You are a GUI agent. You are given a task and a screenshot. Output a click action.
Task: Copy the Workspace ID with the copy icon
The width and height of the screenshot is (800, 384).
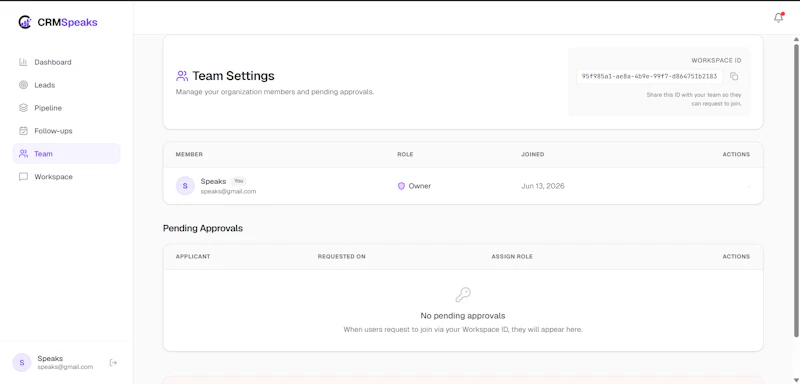tap(734, 76)
